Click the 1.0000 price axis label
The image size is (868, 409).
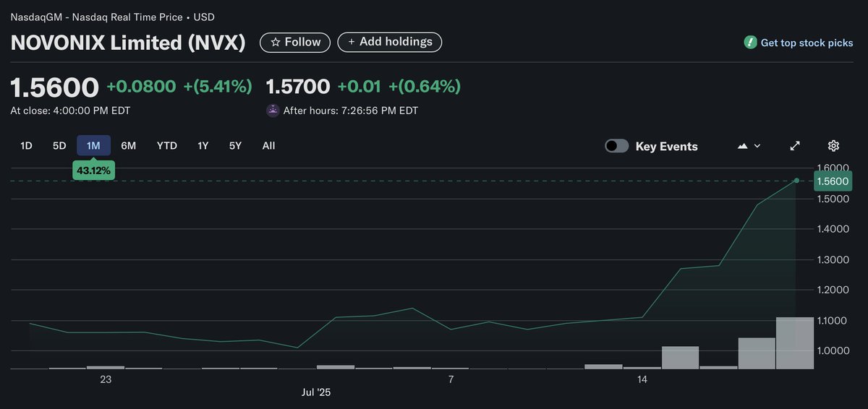pos(834,351)
